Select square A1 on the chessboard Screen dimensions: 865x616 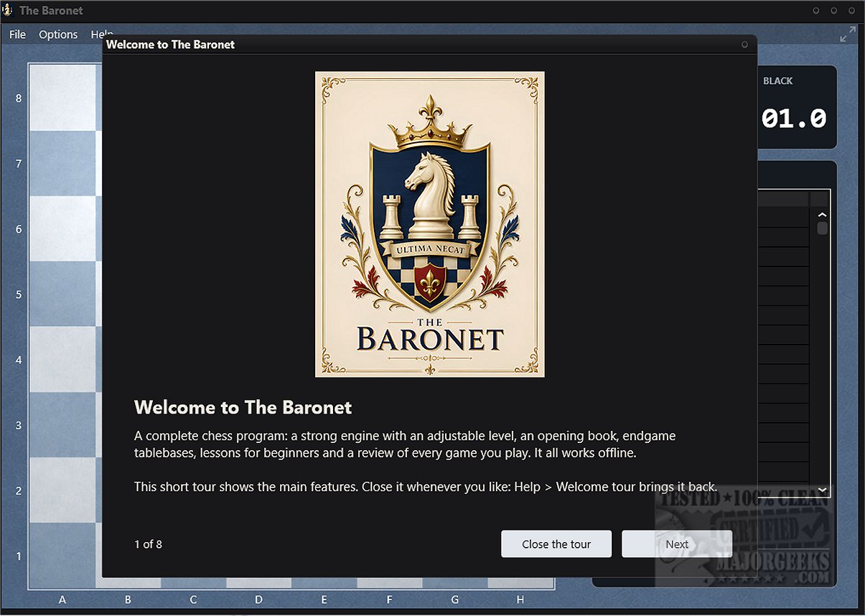pyautogui.click(x=62, y=555)
